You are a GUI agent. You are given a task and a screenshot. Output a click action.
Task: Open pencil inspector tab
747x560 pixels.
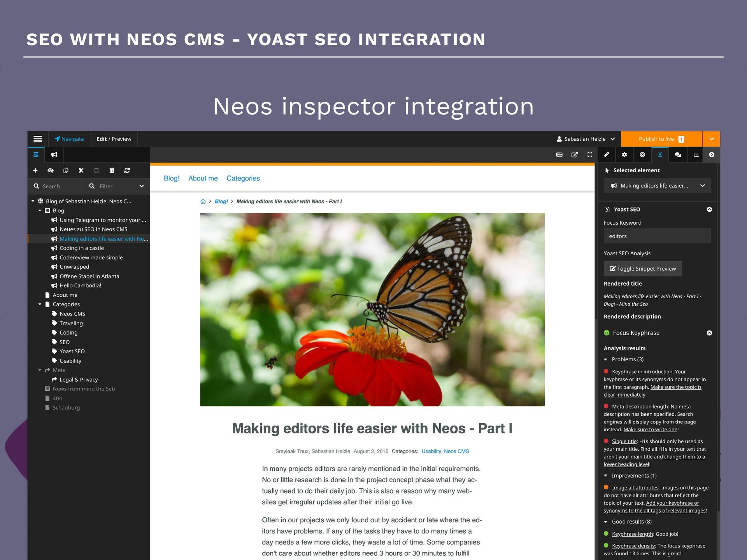click(607, 155)
